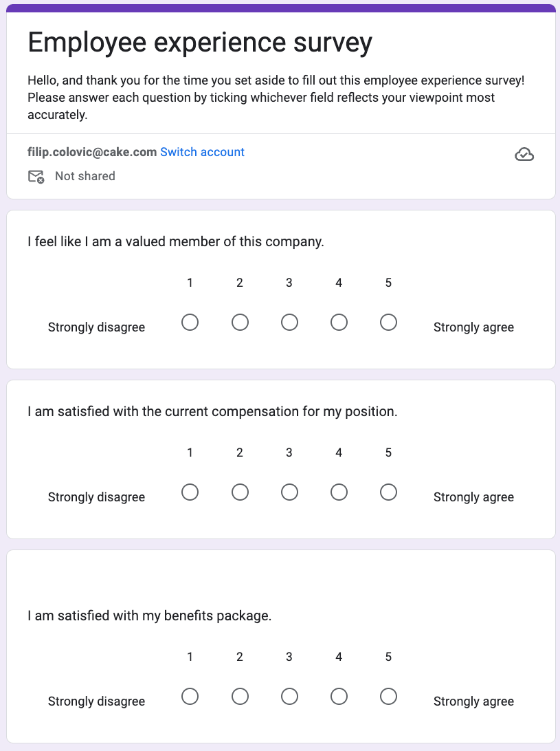Image resolution: width=560 pixels, height=751 pixels.
Task: Rate valued member question as 1
Action: 190,322
